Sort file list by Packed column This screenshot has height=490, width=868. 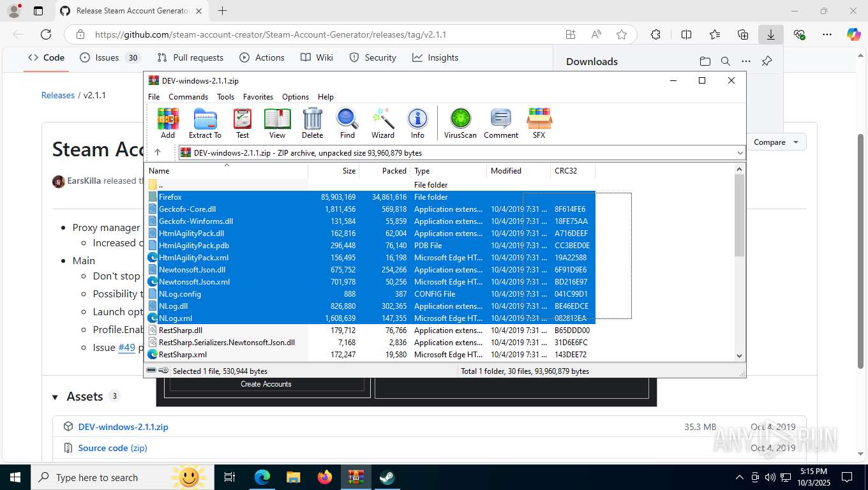tap(385, 171)
